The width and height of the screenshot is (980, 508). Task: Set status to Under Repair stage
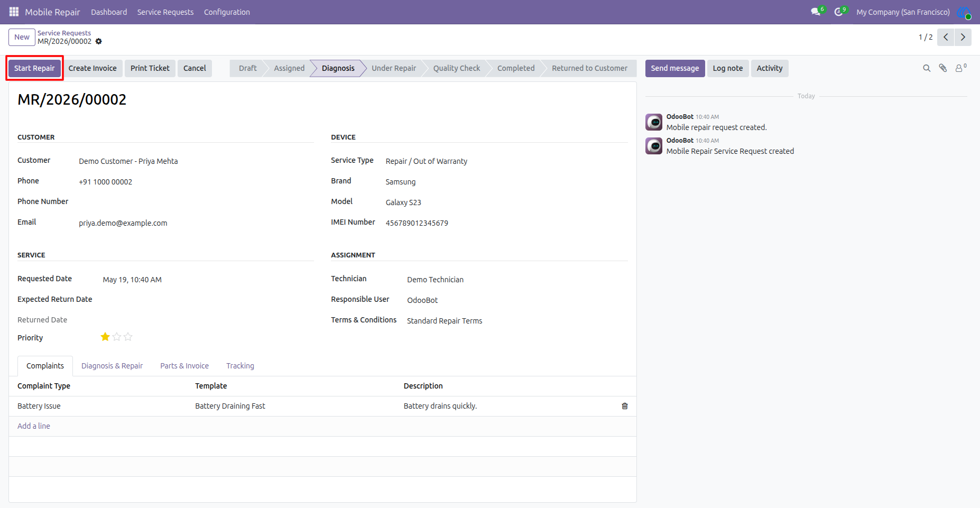[x=394, y=68]
